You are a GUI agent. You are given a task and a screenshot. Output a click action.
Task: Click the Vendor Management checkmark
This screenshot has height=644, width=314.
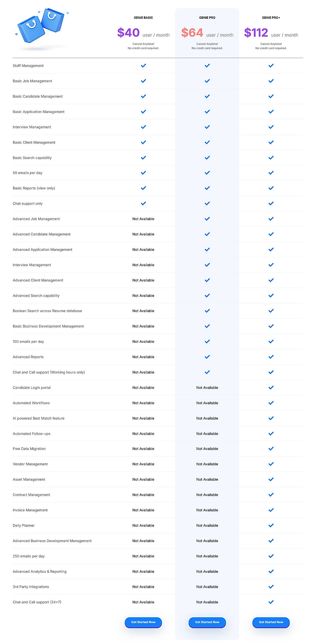tap(271, 464)
